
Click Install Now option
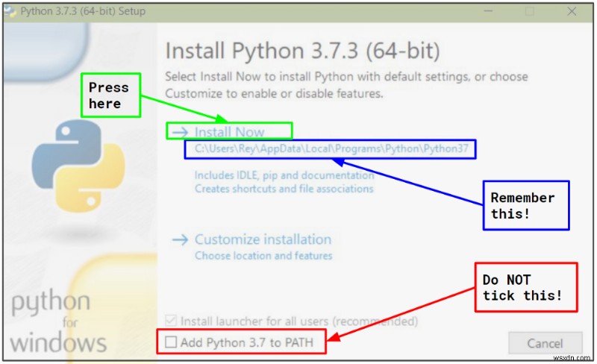229,132
